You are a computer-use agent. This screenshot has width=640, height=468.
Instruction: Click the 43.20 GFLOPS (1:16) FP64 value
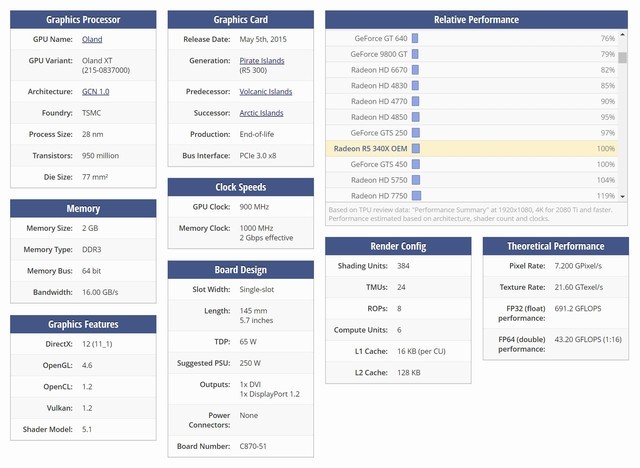pyautogui.click(x=588, y=339)
